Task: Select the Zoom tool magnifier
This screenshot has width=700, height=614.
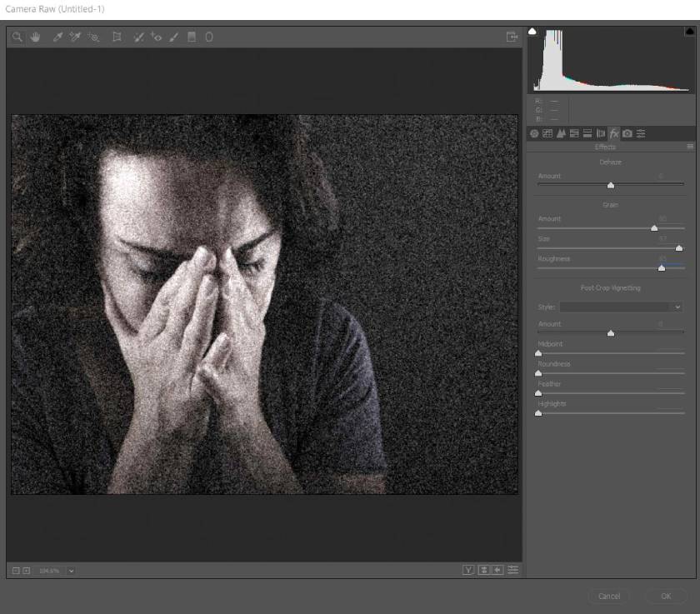Action: tap(17, 37)
